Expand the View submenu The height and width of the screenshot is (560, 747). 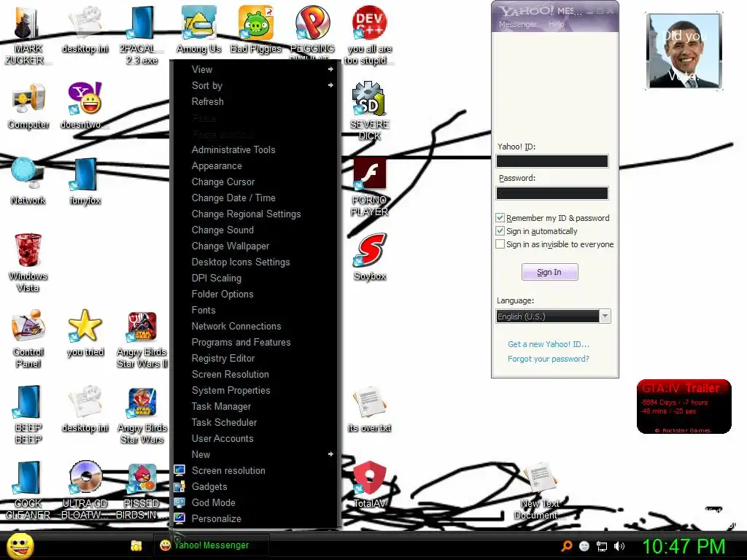[256, 69]
